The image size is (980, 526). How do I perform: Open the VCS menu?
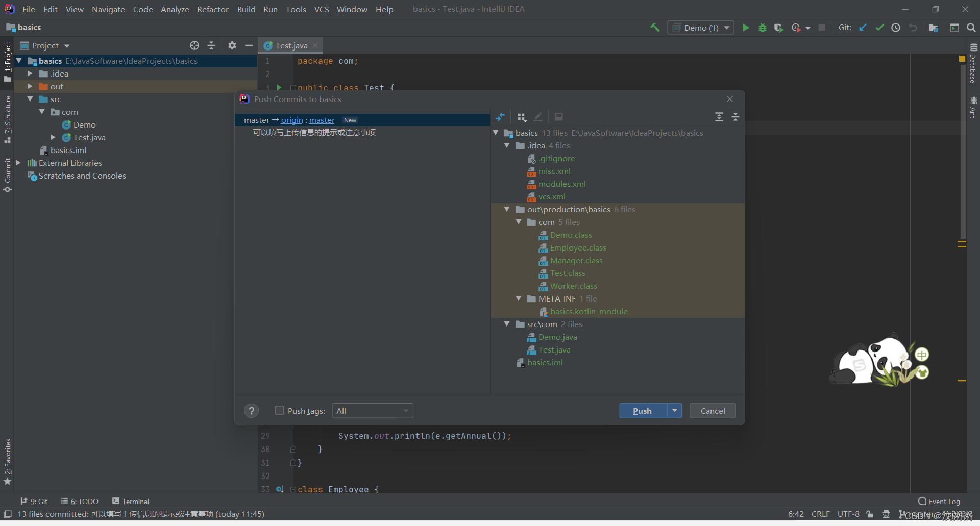pos(322,9)
